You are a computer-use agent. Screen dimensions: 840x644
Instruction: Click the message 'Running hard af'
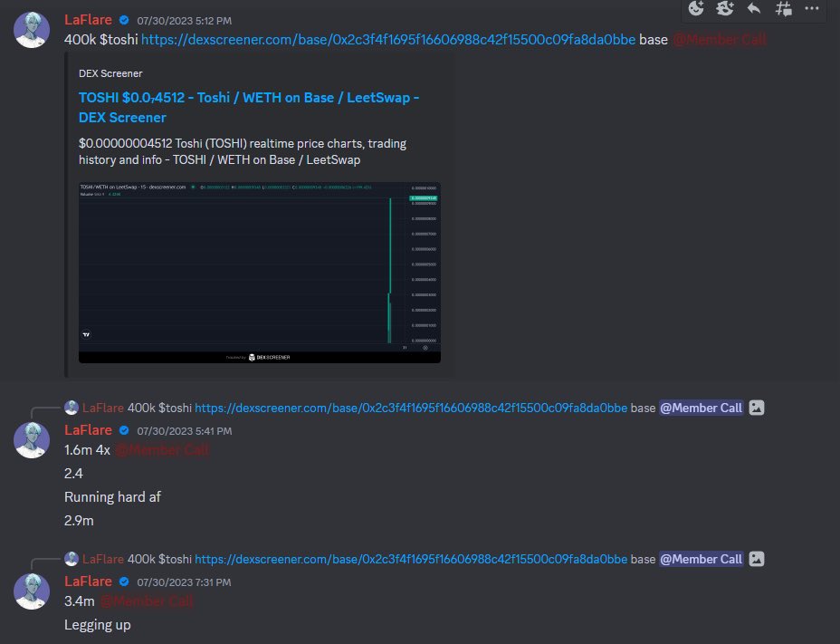[112, 497]
